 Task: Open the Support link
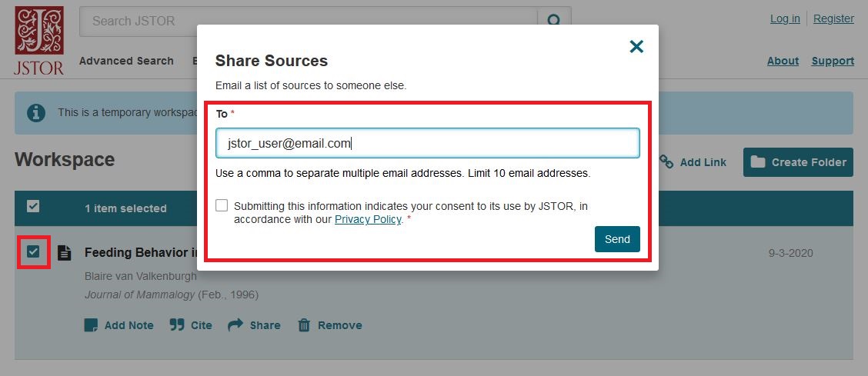click(833, 61)
